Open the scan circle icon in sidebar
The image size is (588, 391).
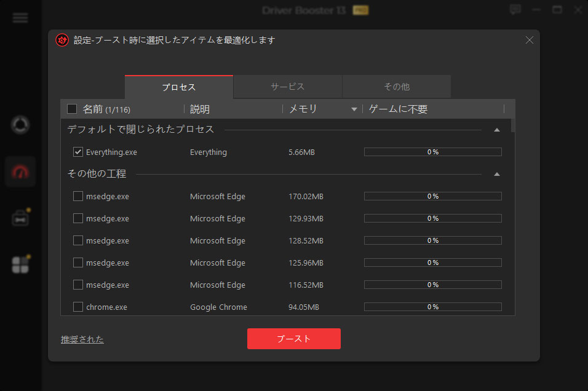coord(20,125)
